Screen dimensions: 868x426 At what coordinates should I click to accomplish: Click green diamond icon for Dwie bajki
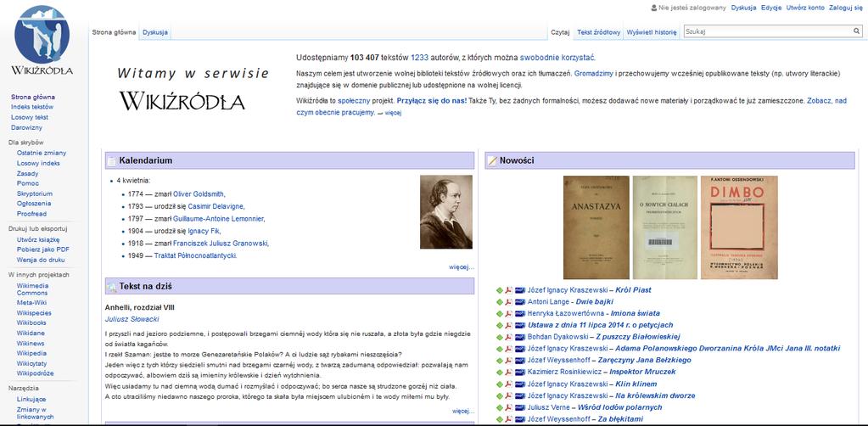(x=499, y=302)
